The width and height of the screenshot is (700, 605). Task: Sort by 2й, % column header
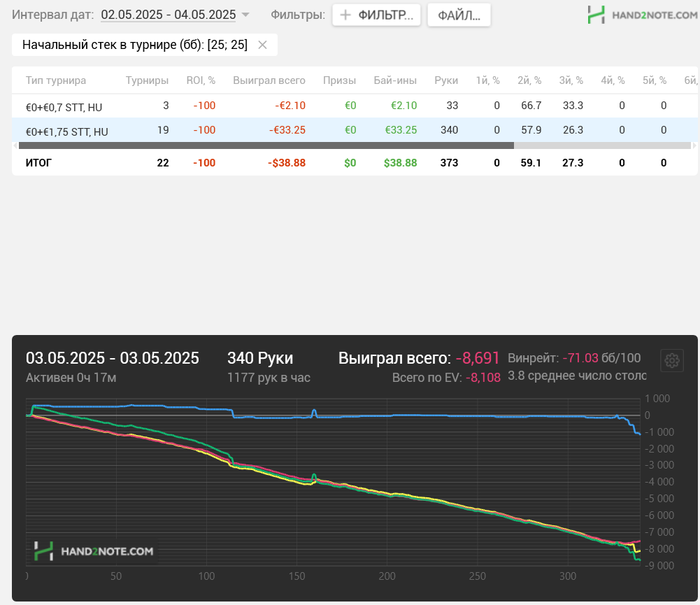(x=529, y=80)
